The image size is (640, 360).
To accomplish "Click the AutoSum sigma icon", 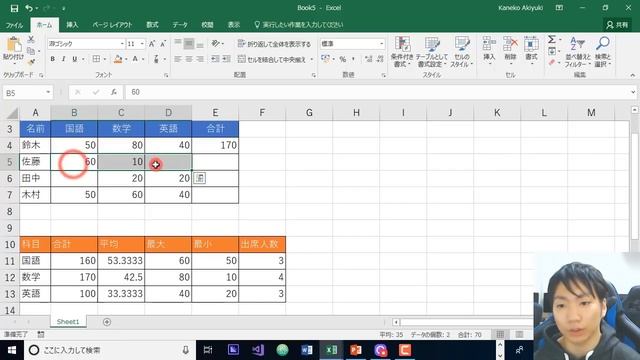I will [x=552, y=40].
